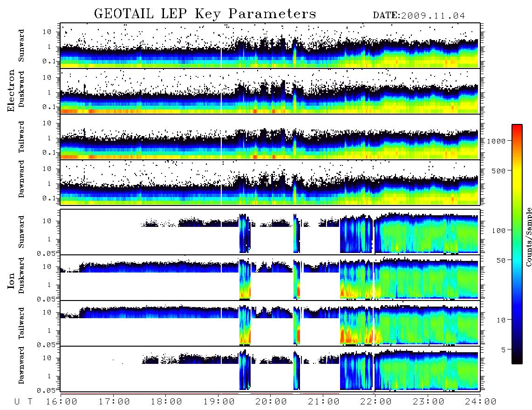Click the Ion 'Sunward' panel label
The image size is (532, 410).
point(21,232)
